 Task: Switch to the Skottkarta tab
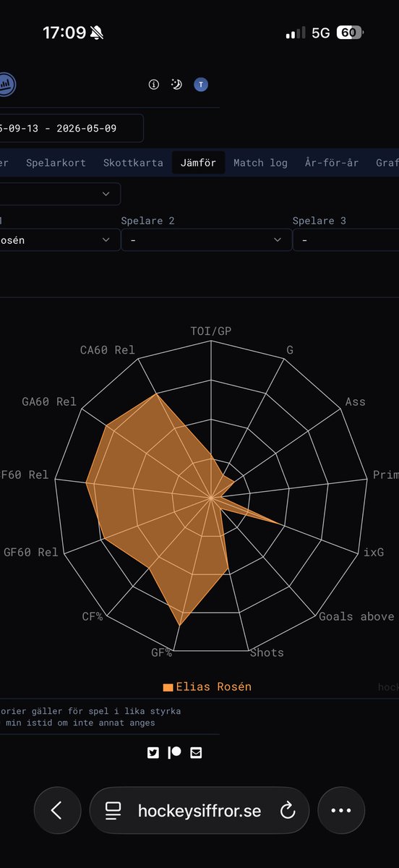pyautogui.click(x=133, y=163)
